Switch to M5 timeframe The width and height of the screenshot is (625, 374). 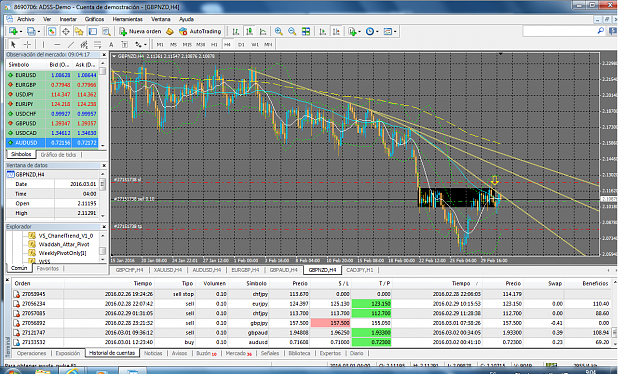[x=173, y=44]
